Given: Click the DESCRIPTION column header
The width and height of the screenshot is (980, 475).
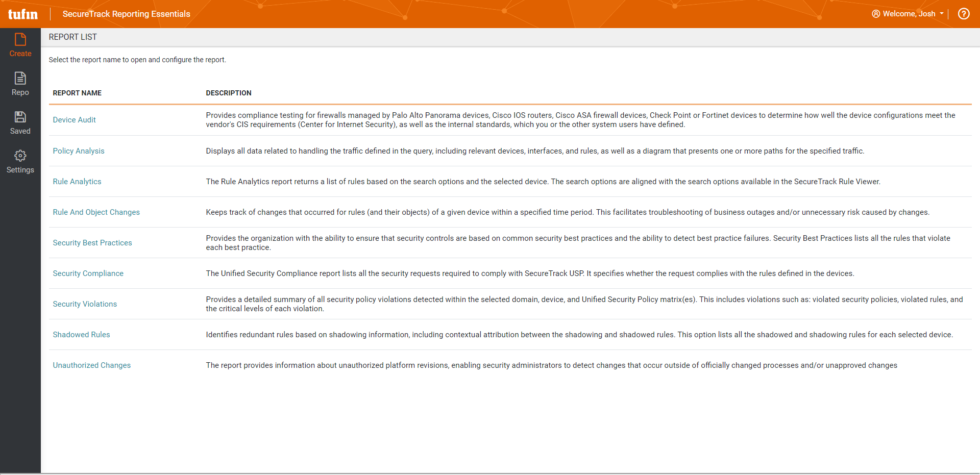Looking at the screenshot, I should (229, 93).
